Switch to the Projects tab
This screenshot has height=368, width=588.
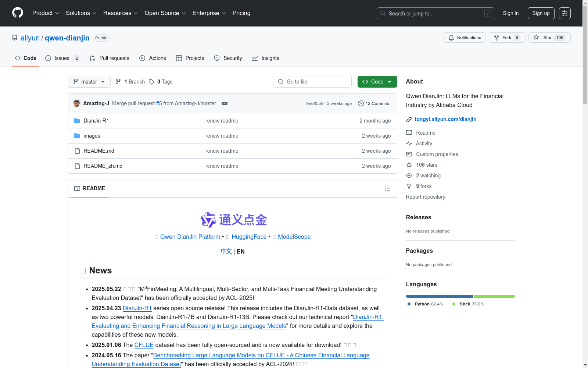coord(190,58)
